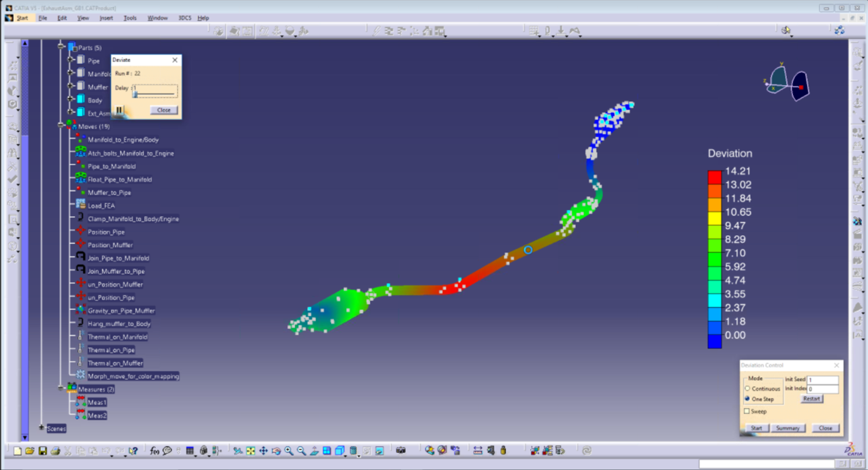The image size is (868, 470).
Task: Select the One Step mode radio button
Action: coord(748,399)
